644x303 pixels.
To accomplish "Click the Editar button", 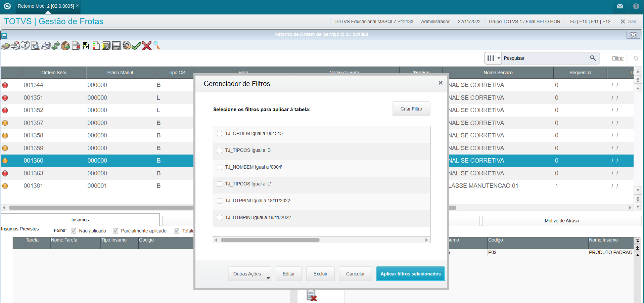I will tap(289, 274).
